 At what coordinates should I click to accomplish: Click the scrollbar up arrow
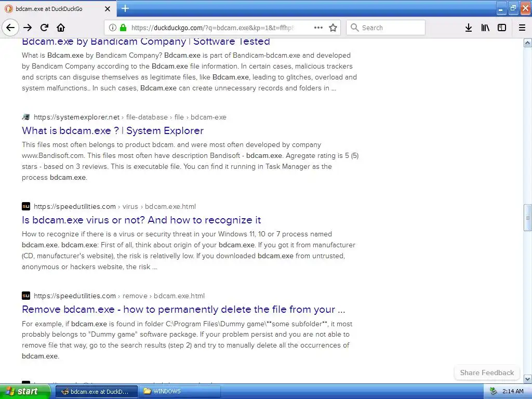(528, 43)
